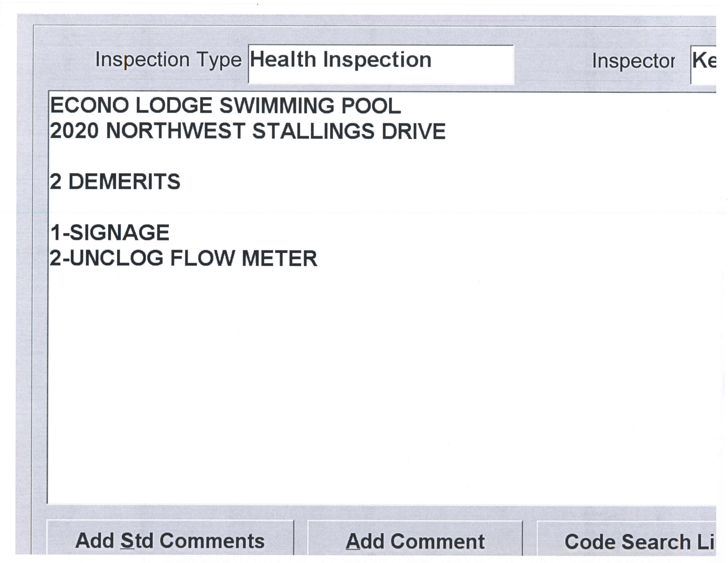Click the word FLOW in comments
The width and height of the screenshot is (728, 563).
pos(202,259)
